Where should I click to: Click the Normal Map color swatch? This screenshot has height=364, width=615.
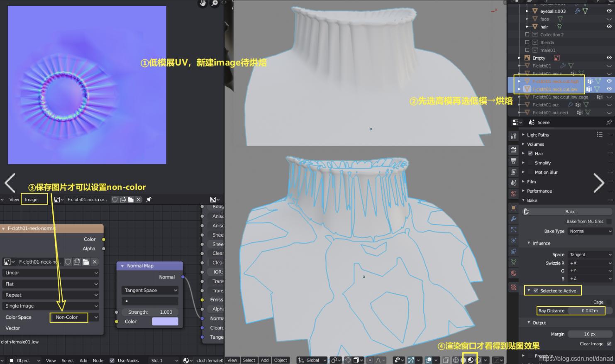165,321
